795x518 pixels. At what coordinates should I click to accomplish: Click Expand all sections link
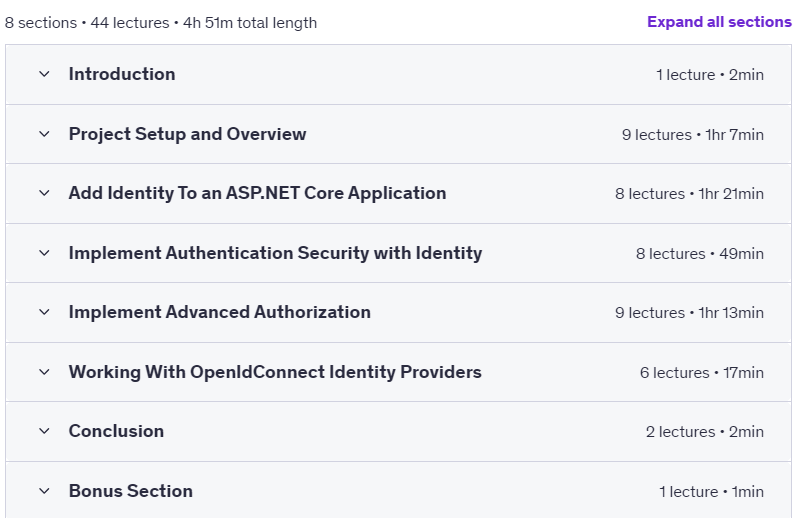719,22
